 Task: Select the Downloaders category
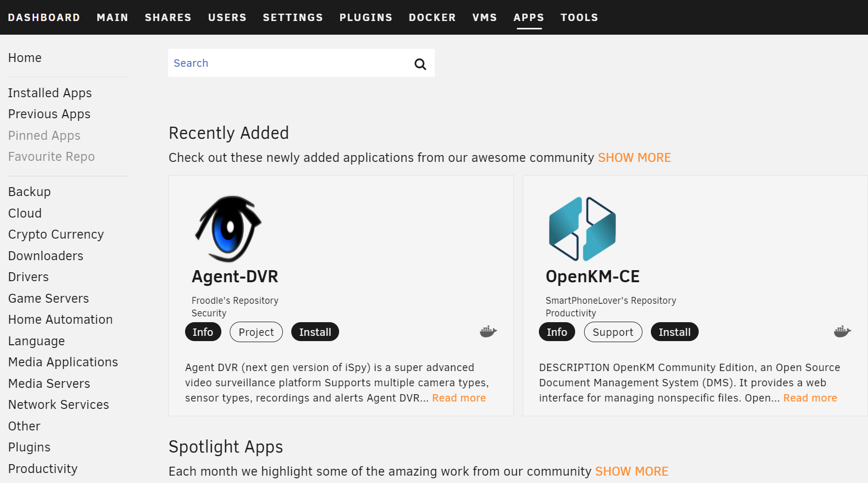pyautogui.click(x=46, y=256)
